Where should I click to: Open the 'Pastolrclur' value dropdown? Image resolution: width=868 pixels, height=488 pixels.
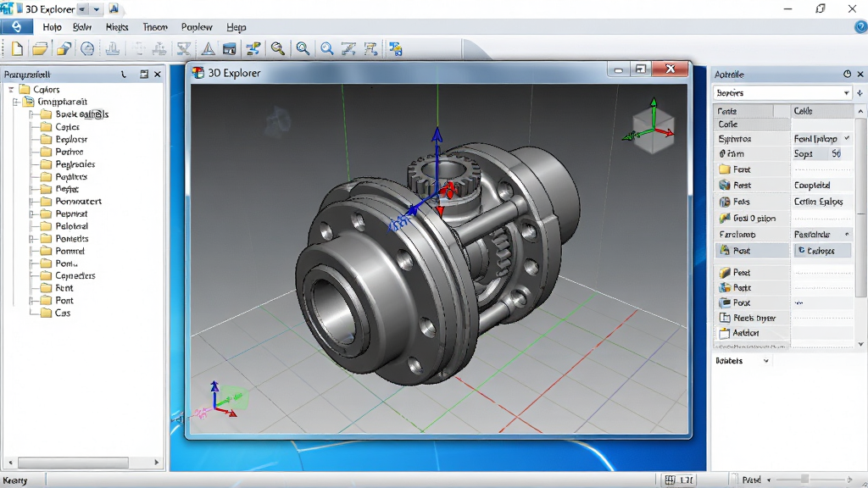(x=847, y=235)
